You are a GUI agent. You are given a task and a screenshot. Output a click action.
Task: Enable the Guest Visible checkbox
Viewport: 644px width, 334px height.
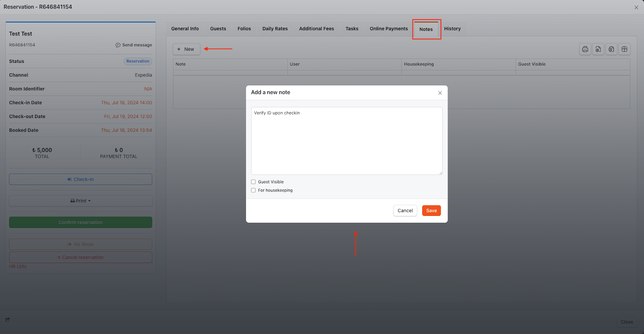pyautogui.click(x=254, y=182)
